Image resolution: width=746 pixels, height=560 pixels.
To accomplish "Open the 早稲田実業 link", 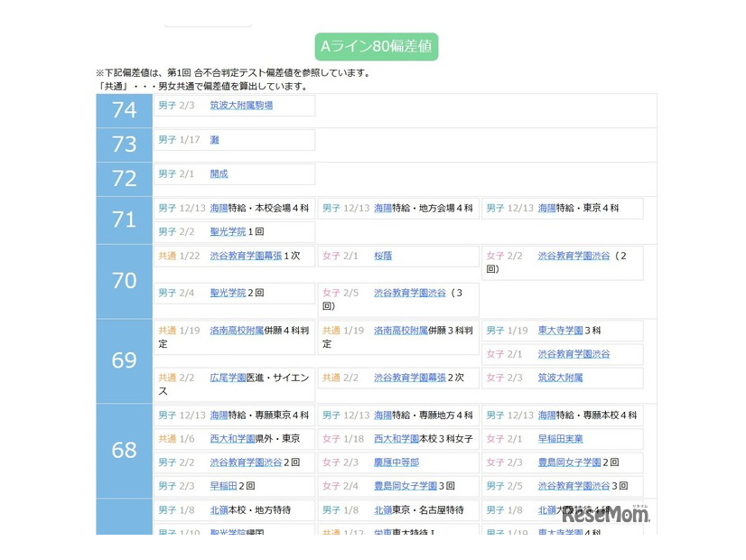I will tap(561, 439).
